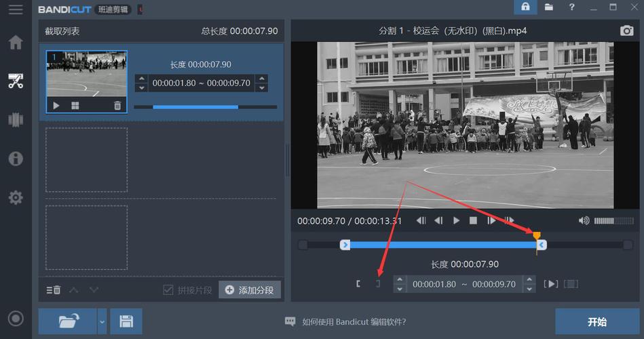Step back one frame
Image resolution: width=644 pixels, height=339 pixels.
pyautogui.click(x=438, y=221)
